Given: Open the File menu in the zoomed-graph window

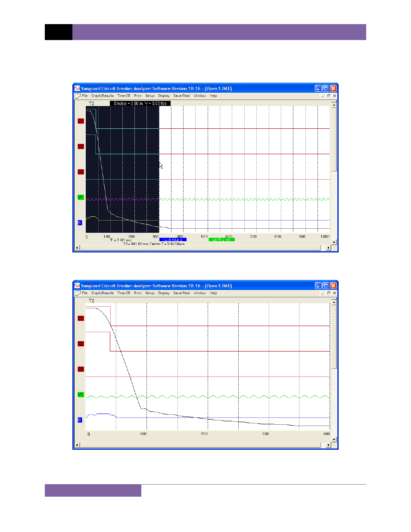Looking at the screenshot, I should [x=85, y=293].
